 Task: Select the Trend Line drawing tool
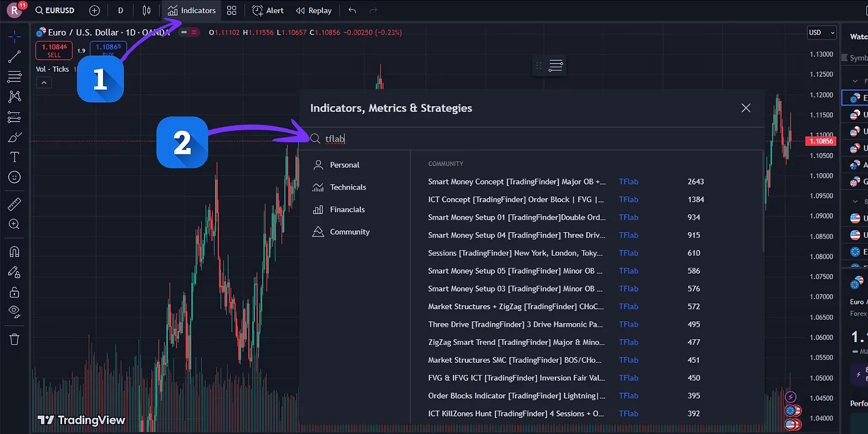click(14, 56)
